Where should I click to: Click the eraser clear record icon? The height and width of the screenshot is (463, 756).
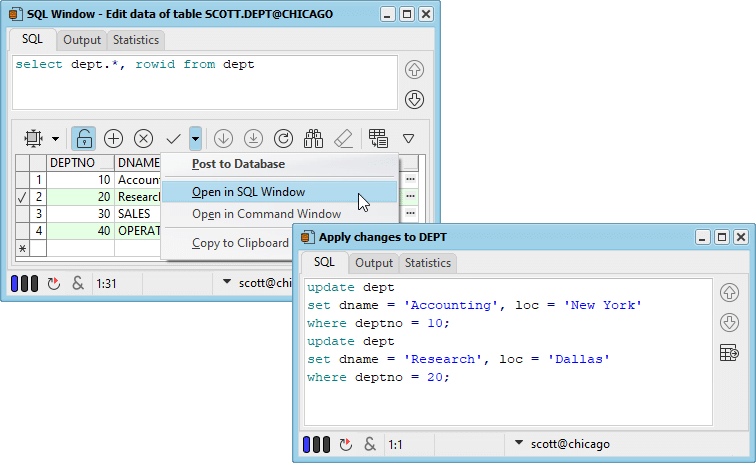[342, 138]
